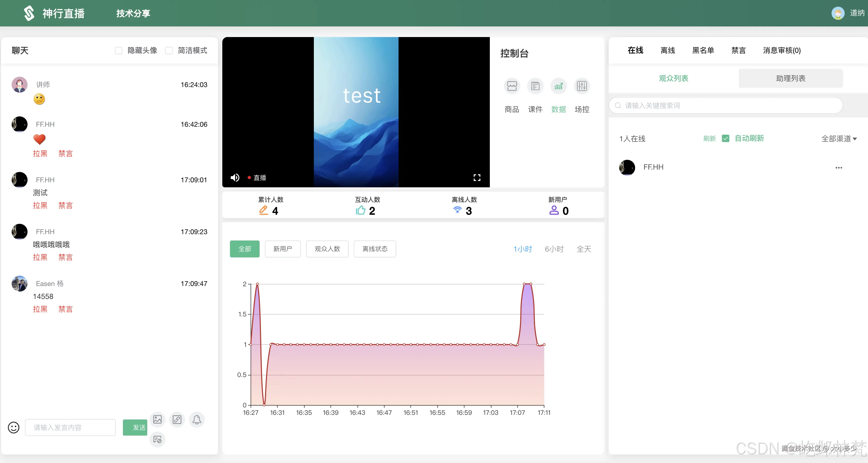Uncheck the 自动刷新 auto refresh checkbox
Image resolution: width=868 pixels, height=463 pixels.
(725, 138)
